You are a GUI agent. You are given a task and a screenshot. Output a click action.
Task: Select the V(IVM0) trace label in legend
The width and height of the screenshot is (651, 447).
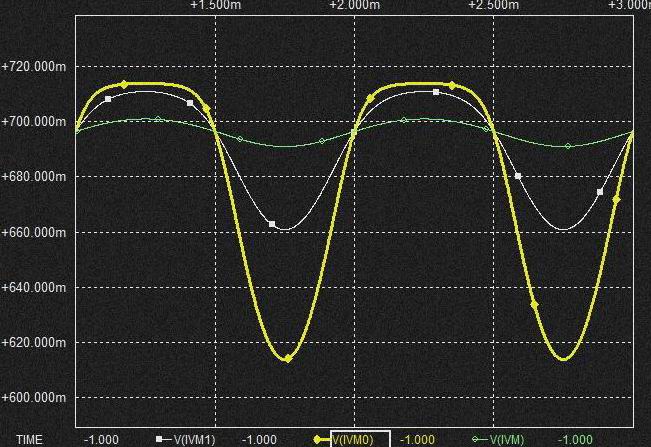point(353,439)
